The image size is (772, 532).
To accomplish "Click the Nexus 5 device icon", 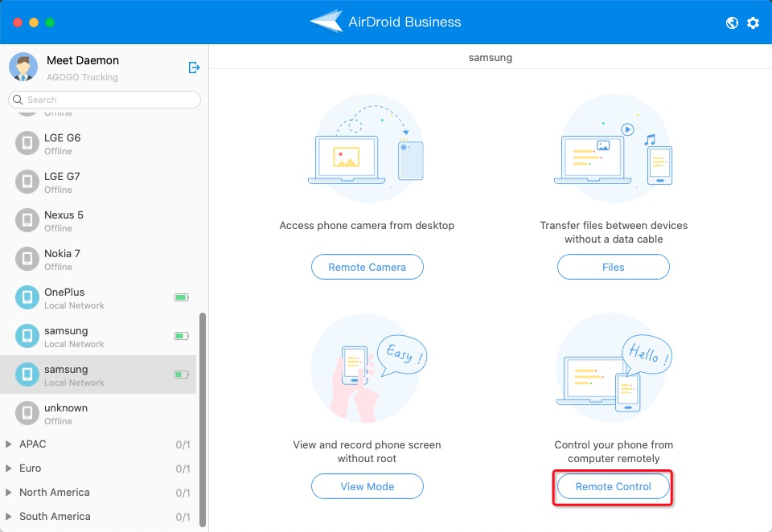I will pyautogui.click(x=27, y=220).
